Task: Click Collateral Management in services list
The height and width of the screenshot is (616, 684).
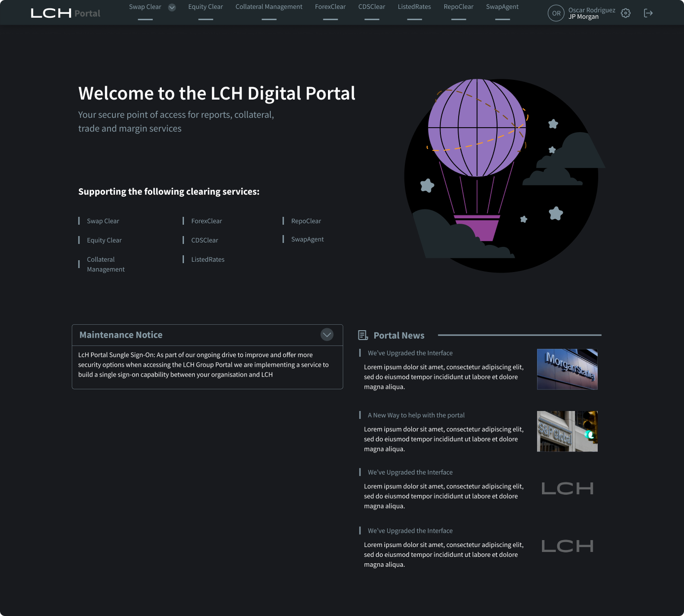Action: (x=106, y=265)
